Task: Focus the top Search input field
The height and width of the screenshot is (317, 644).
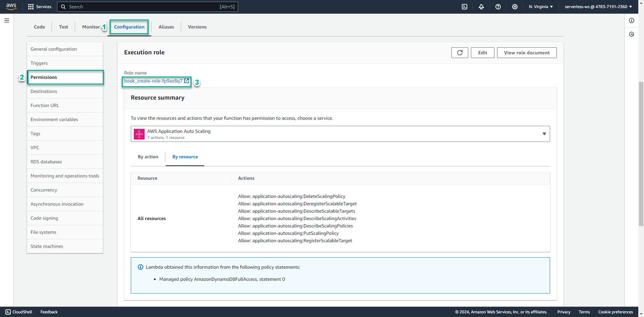Action: tap(148, 7)
